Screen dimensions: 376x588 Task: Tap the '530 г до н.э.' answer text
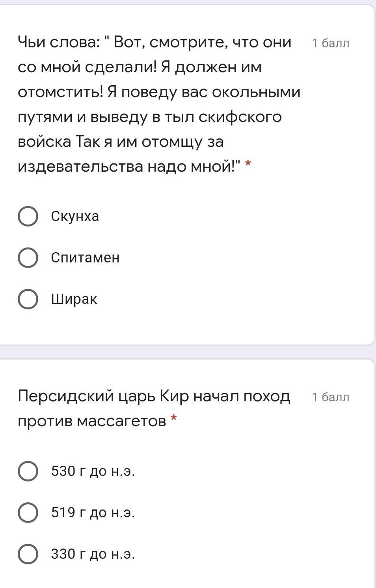click(93, 471)
